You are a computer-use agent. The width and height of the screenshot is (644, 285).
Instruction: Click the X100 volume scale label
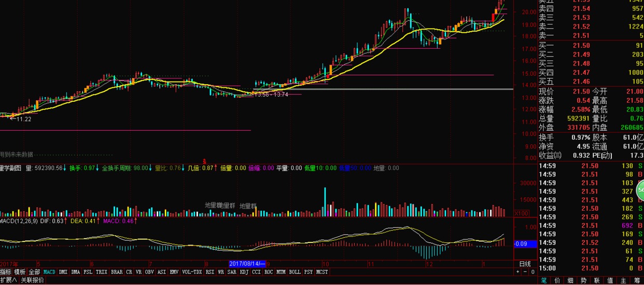click(x=521, y=213)
